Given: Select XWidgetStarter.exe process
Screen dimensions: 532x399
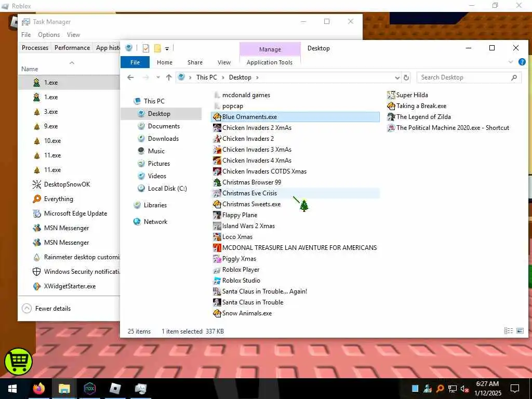Looking at the screenshot, I should tap(70, 286).
